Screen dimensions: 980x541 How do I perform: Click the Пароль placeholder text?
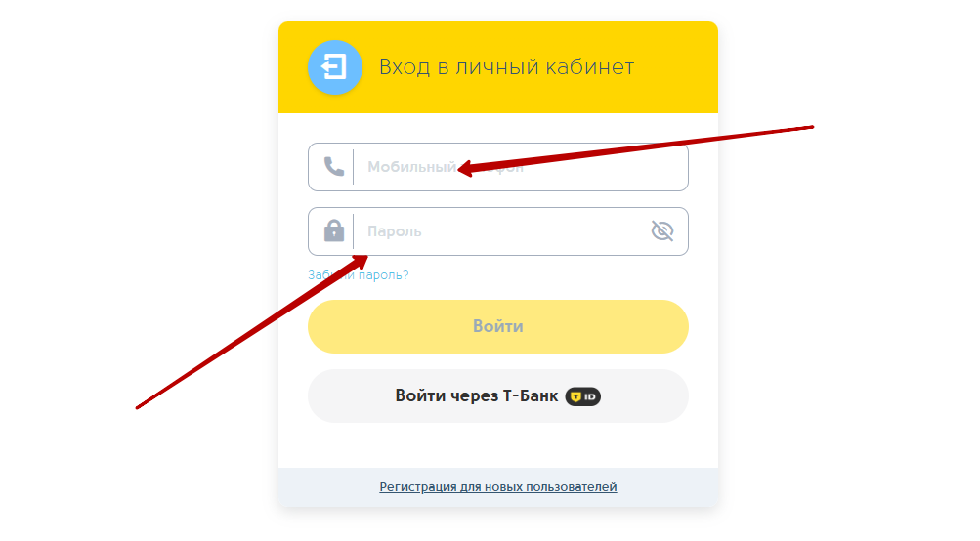[395, 231]
